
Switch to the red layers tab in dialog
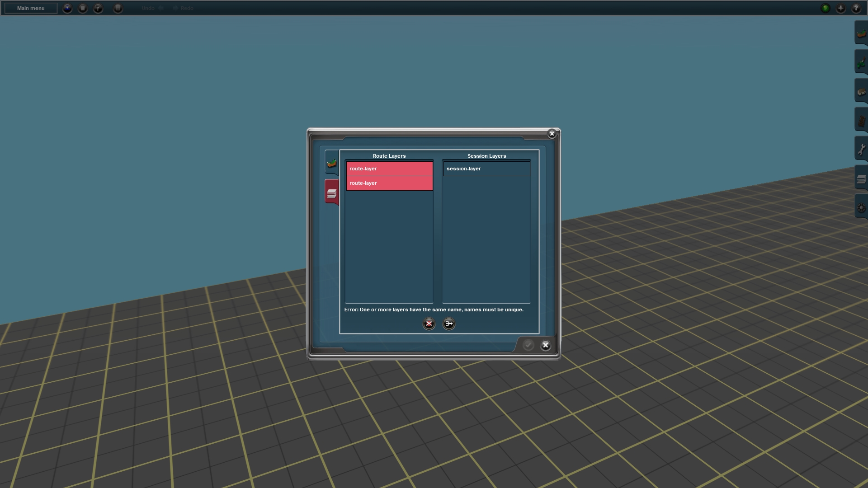click(332, 193)
